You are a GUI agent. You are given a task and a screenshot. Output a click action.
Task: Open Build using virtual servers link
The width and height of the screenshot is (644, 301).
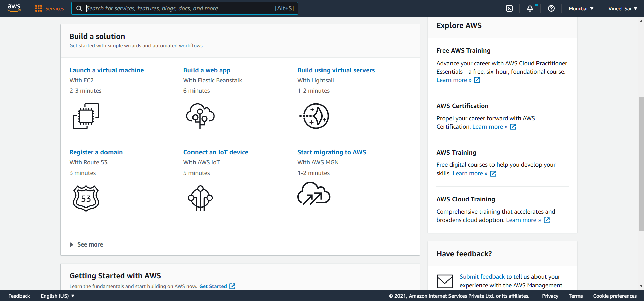[x=336, y=70]
